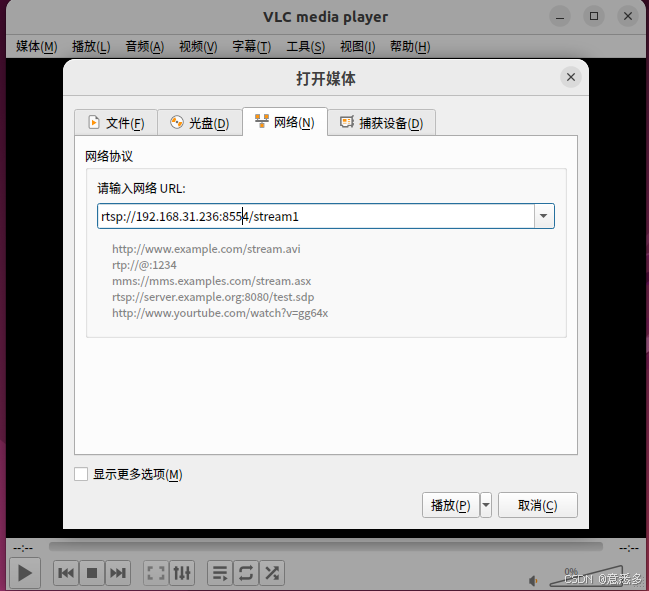Switch to the Capture Device (捕获设备) tab
This screenshot has width=649, height=591.
pos(382,123)
